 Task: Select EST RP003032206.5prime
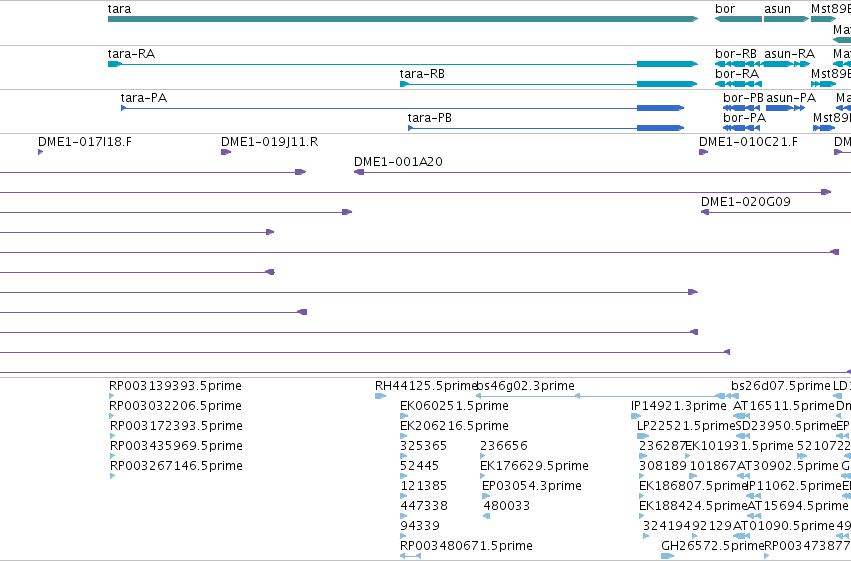112,416
